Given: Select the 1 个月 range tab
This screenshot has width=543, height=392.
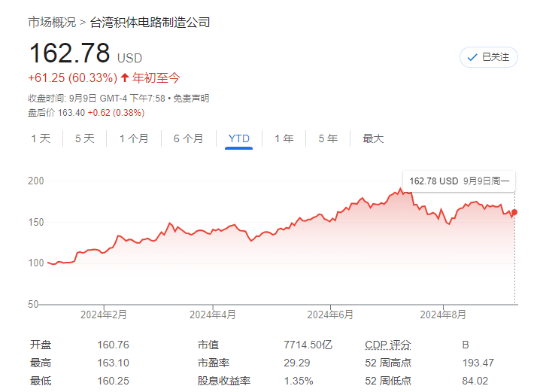Looking at the screenshot, I should click(x=134, y=138).
